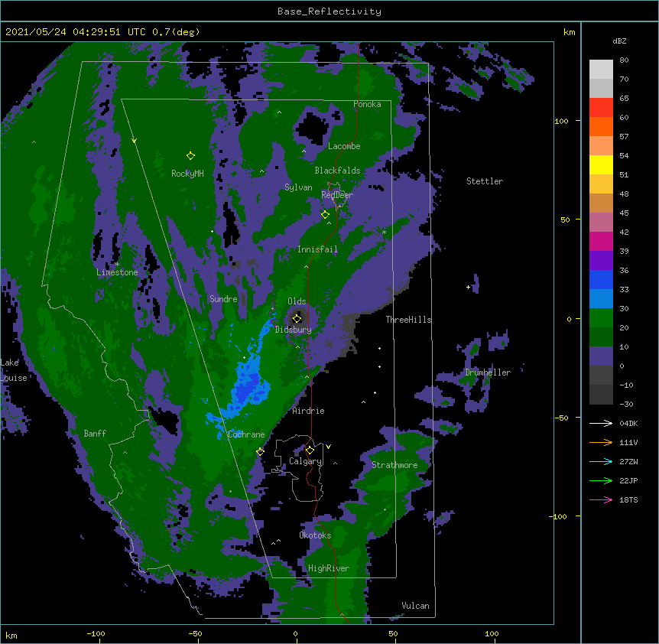Click the yellow marker inside Calgary outline
The height and width of the screenshot is (644, 659).
click(x=310, y=450)
